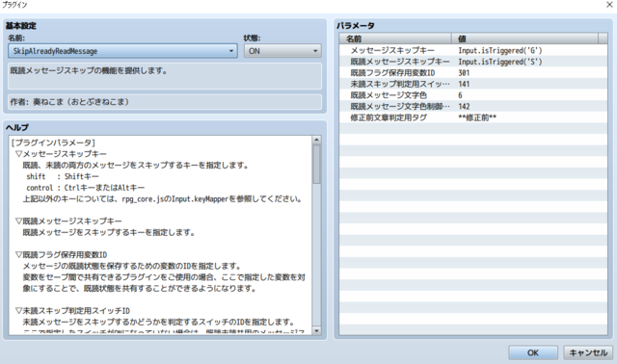Click help line ▽既読フラグ保存用変数ID

61,255
